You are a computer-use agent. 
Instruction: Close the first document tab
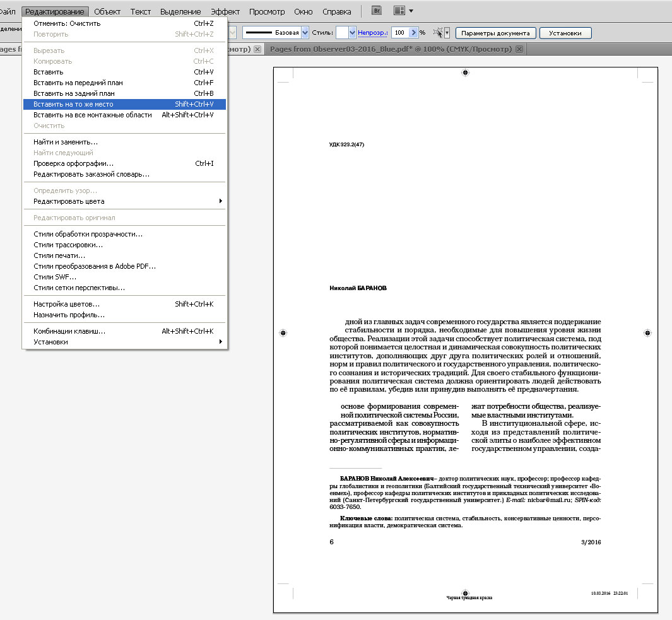coord(257,49)
